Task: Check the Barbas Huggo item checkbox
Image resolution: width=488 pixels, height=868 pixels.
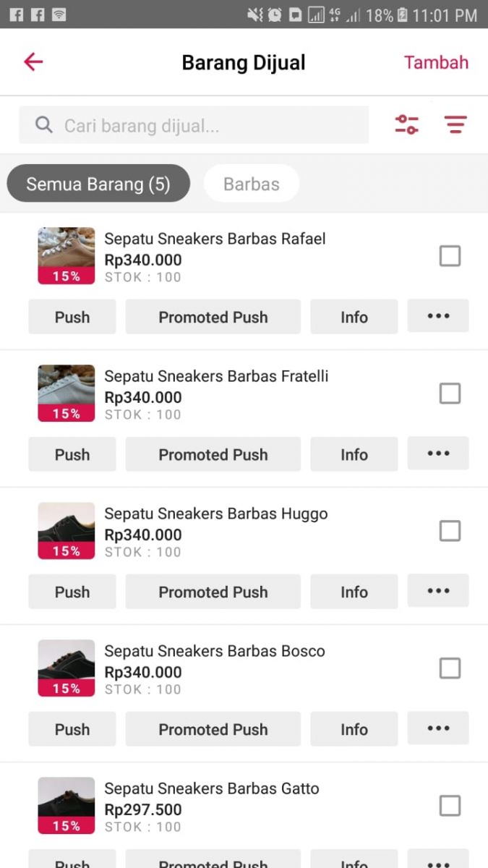Action: click(450, 531)
